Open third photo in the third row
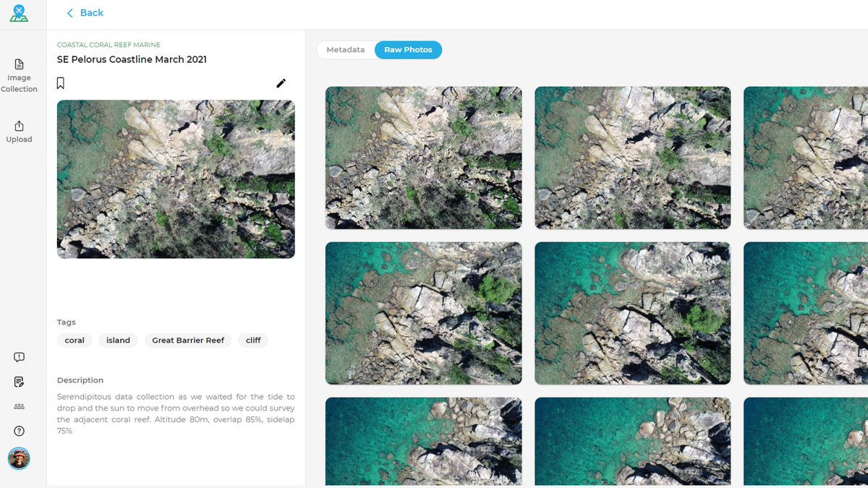 tap(806, 441)
